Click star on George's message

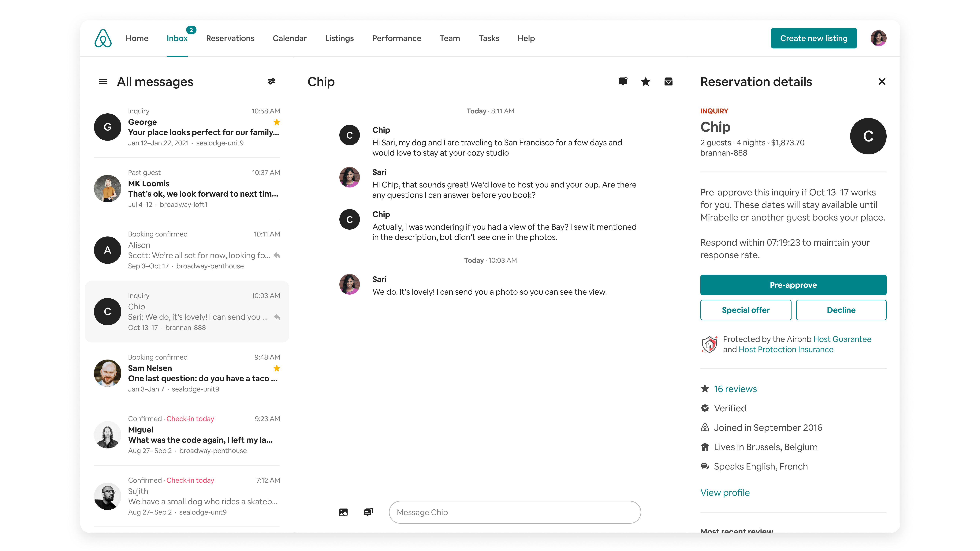(x=277, y=122)
